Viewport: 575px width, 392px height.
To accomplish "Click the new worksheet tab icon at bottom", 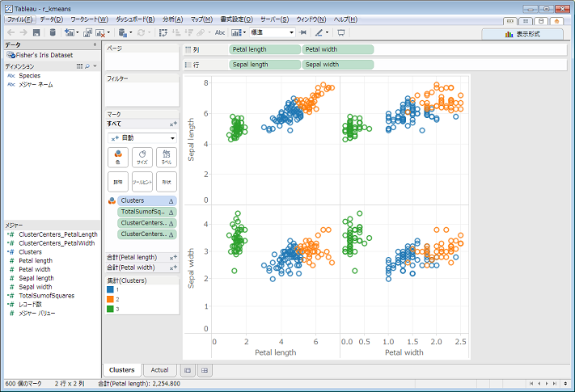I will [x=188, y=370].
